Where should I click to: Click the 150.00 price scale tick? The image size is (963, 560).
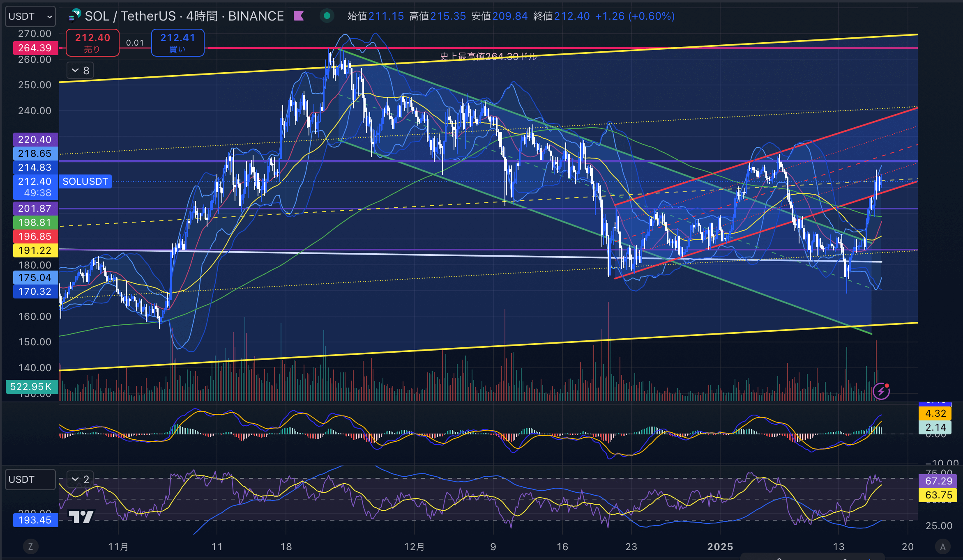35,342
